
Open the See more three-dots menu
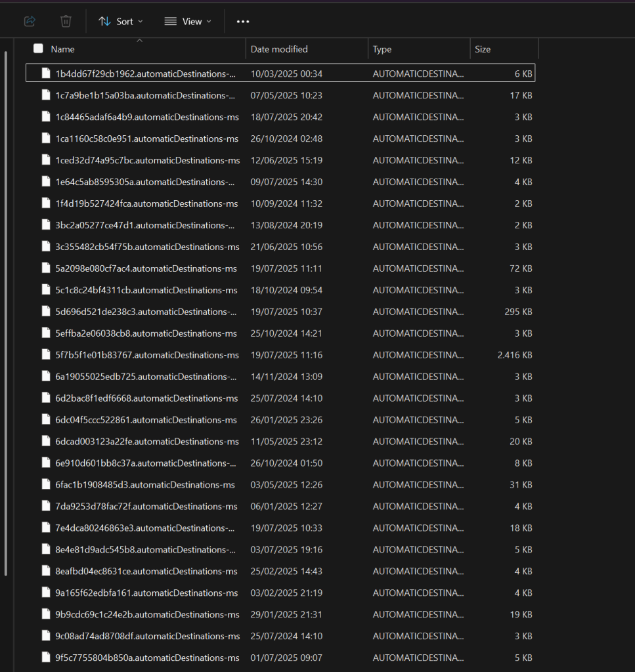coord(243,22)
